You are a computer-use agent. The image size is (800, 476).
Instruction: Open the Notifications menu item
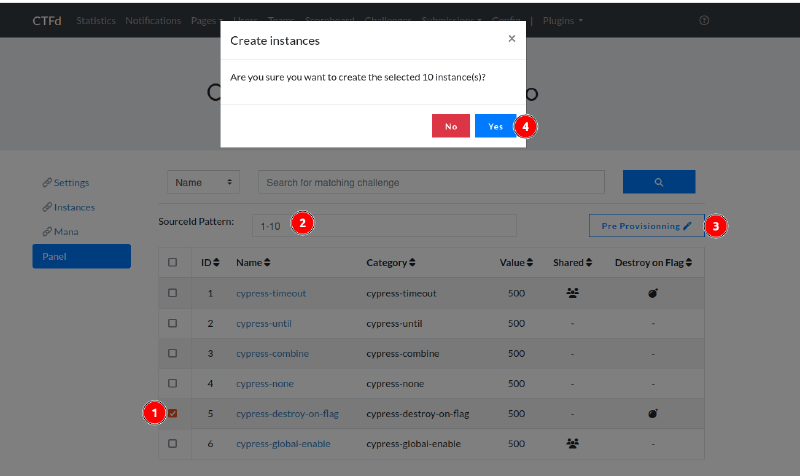click(153, 20)
